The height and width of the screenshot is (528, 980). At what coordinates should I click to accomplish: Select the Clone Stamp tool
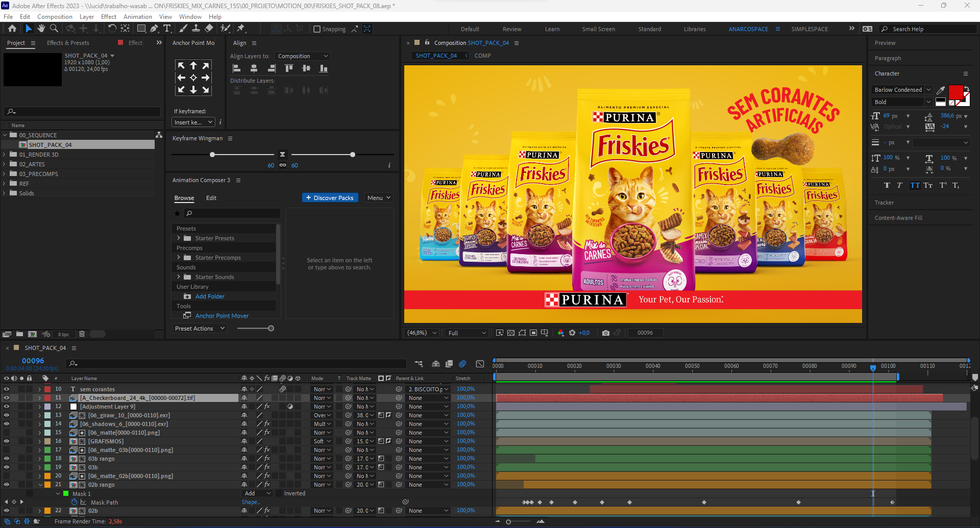196,29
